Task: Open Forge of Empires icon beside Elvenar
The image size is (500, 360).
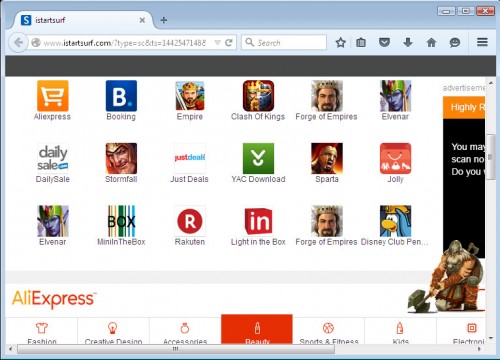Action: (327, 96)
